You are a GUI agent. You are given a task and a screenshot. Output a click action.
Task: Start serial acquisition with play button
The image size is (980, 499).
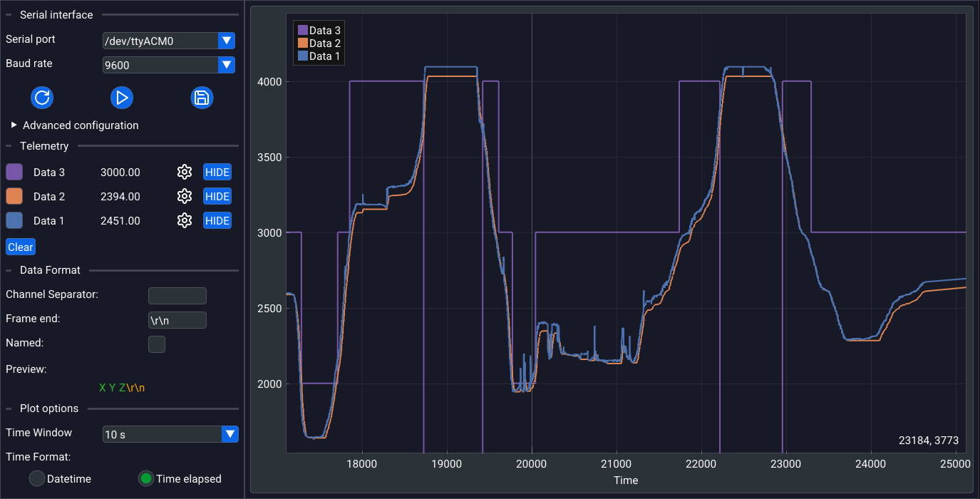point(122,98)
